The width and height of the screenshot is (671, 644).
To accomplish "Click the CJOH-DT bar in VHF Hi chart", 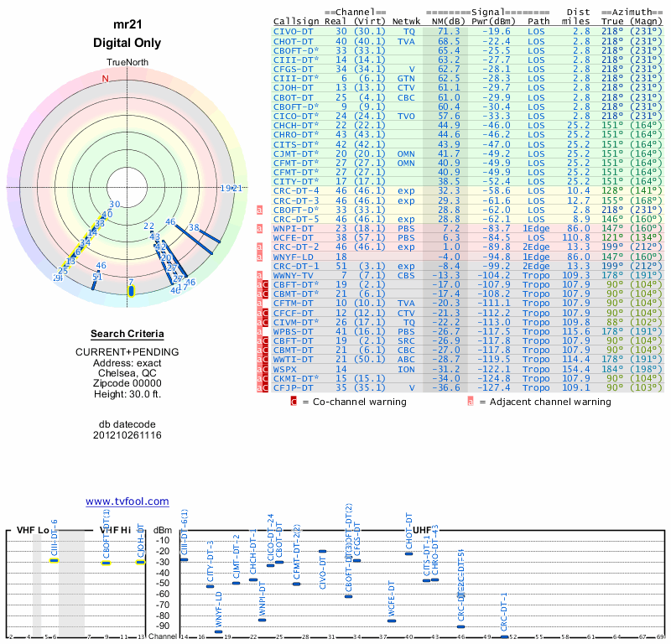I will pos(140,563).
